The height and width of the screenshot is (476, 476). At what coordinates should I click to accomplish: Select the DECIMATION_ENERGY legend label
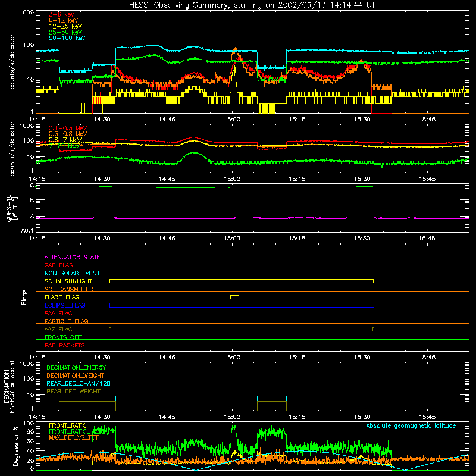[x=76, y=368]
